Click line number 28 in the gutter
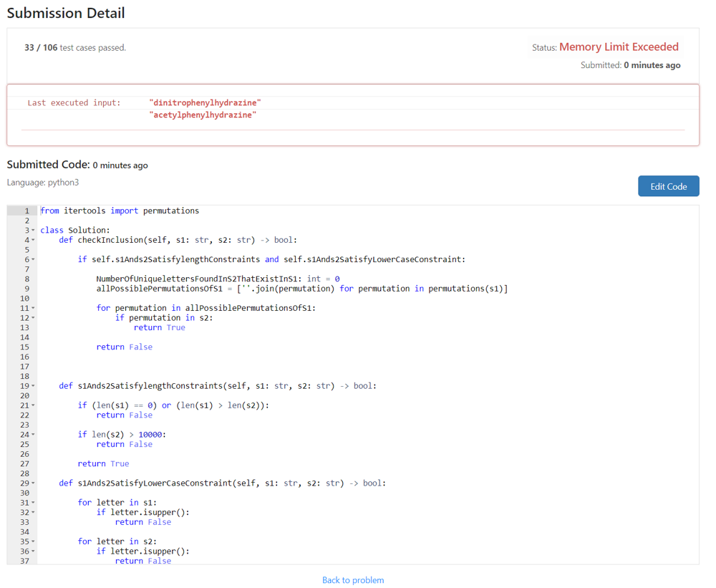This screenshot has height=588, width=716. pos(24,473)
